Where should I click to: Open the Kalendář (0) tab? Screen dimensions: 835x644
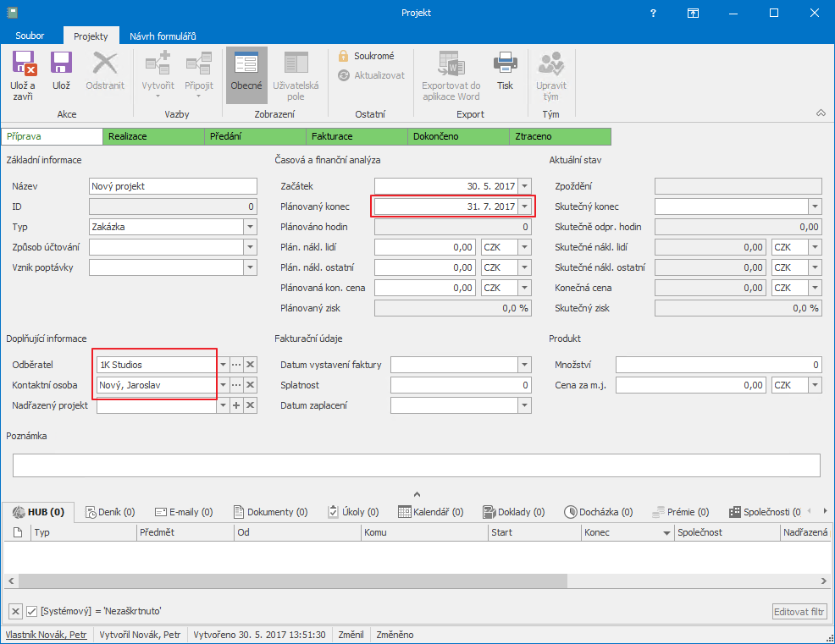pyautogui.click(x=431, y=512)
